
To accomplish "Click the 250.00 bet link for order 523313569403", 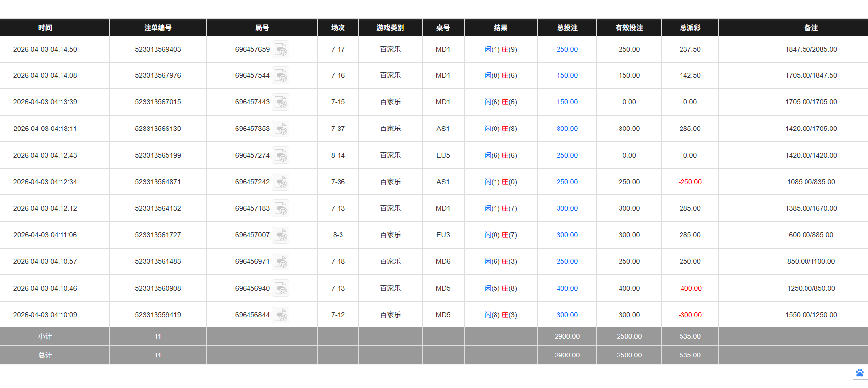I will [x=567, y=50].
